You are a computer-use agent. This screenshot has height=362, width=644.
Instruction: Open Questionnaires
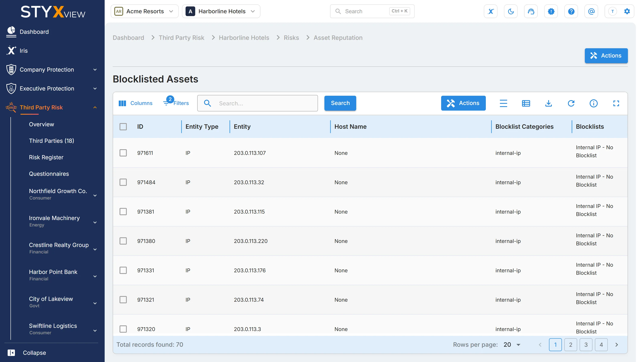point(49,174)
